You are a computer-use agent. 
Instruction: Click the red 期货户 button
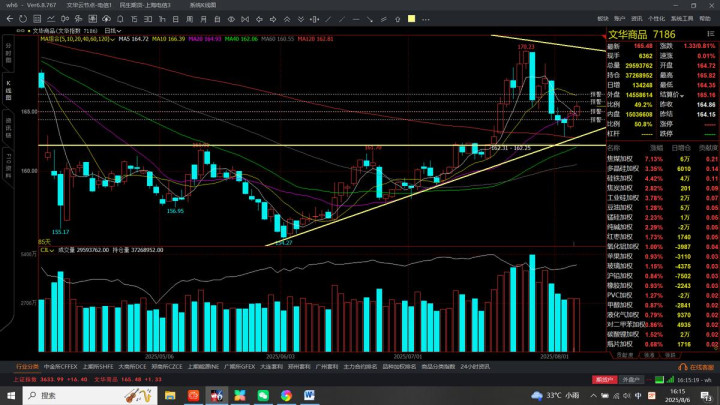tap(604, 380)
